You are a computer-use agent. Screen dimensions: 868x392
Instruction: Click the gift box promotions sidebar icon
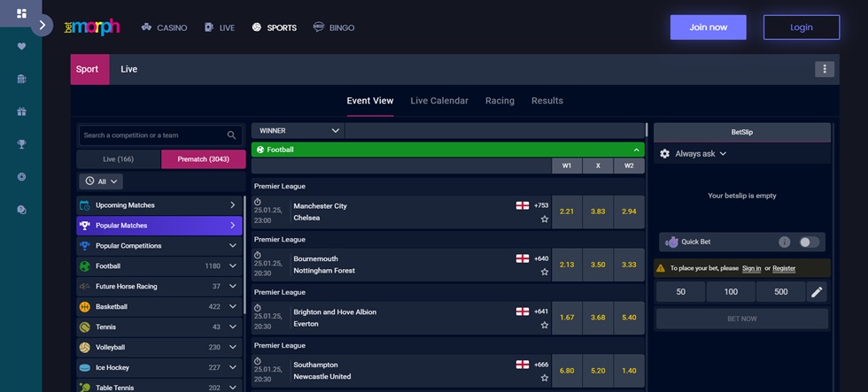click(x=21, y=111)
